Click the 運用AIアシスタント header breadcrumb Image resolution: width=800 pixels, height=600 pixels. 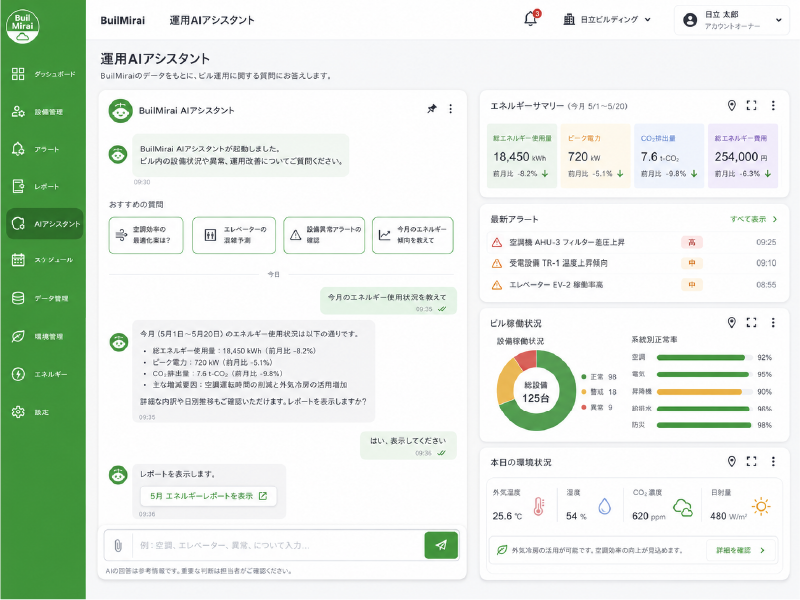coord(212,20)
